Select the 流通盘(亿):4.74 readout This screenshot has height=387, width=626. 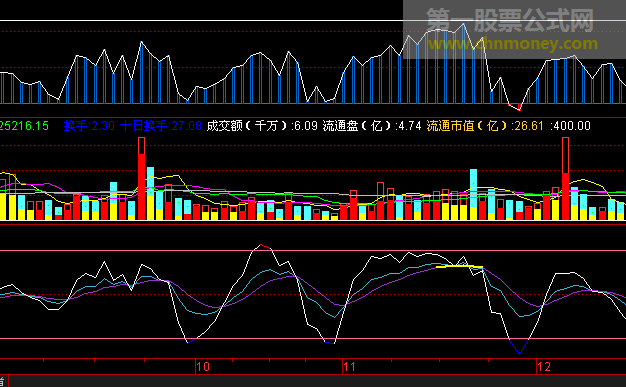372,126
